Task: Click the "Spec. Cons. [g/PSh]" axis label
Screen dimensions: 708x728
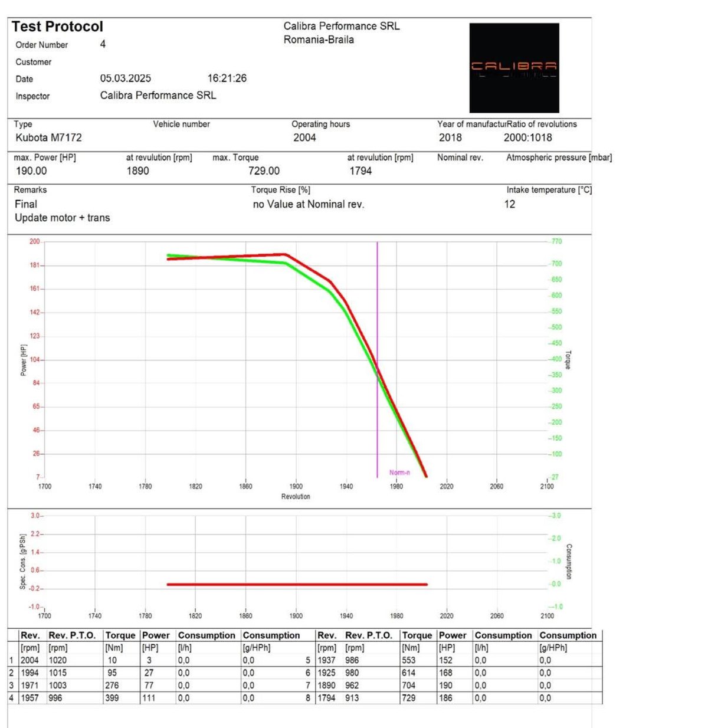Action: [x=23, y=562]
